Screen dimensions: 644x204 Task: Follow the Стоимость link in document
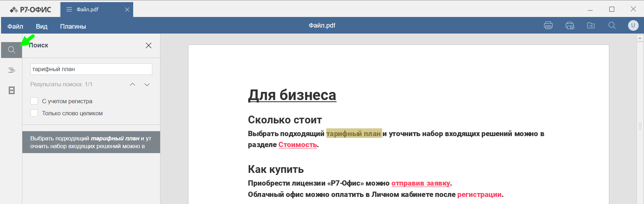coord(297,145)
